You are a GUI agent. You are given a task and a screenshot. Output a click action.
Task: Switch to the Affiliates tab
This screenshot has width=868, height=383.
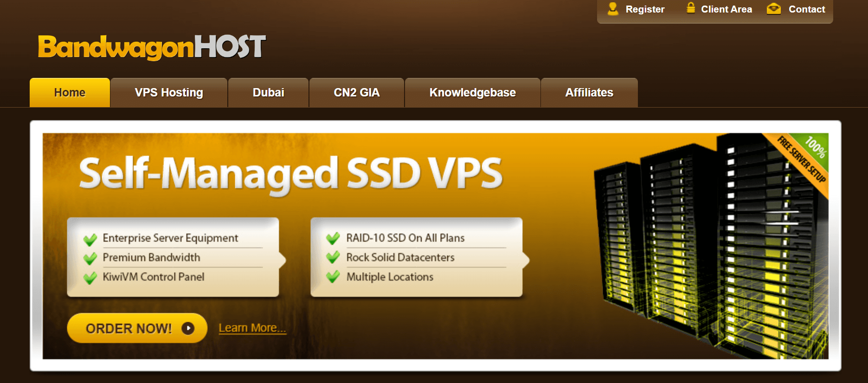589,93
